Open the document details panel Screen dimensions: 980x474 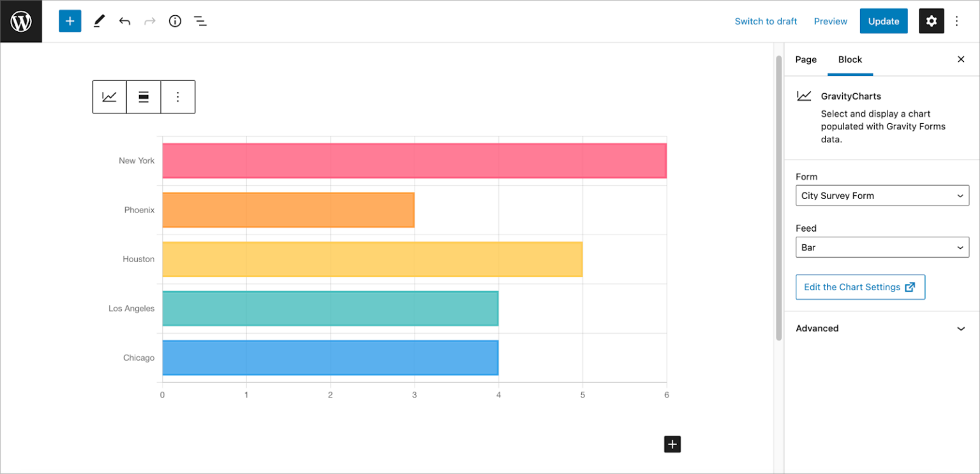tap(175, 21)
